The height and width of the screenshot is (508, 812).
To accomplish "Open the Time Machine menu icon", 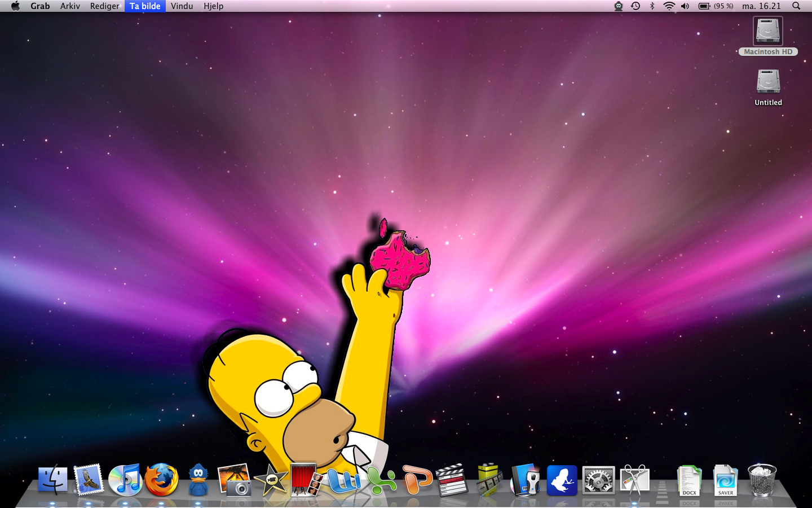I will pos(636,6).
